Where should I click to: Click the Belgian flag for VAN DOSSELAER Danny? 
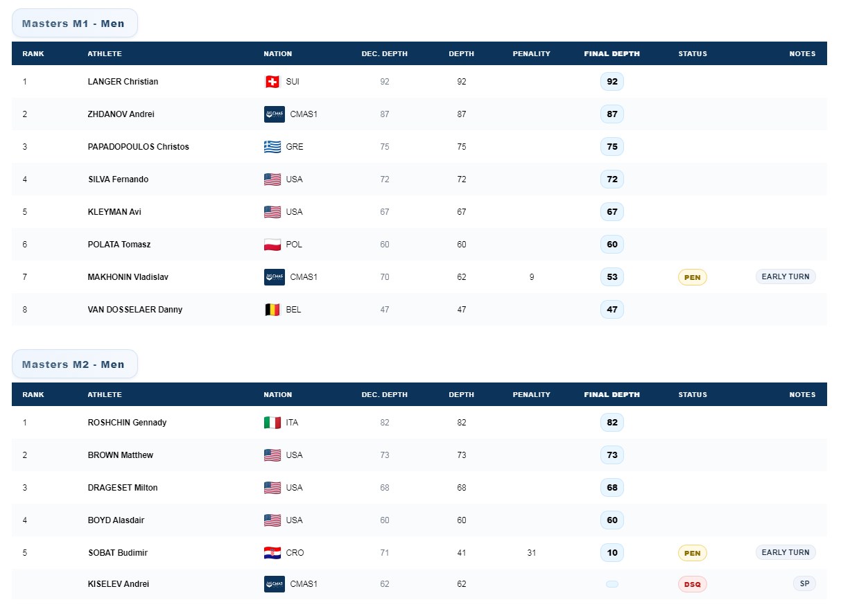pos(272,310)
